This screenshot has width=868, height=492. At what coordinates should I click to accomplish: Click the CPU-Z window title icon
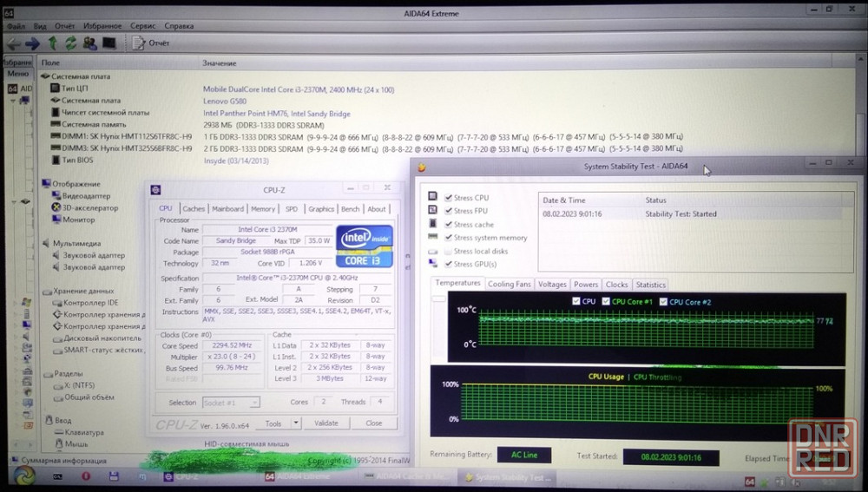(155, 190)
